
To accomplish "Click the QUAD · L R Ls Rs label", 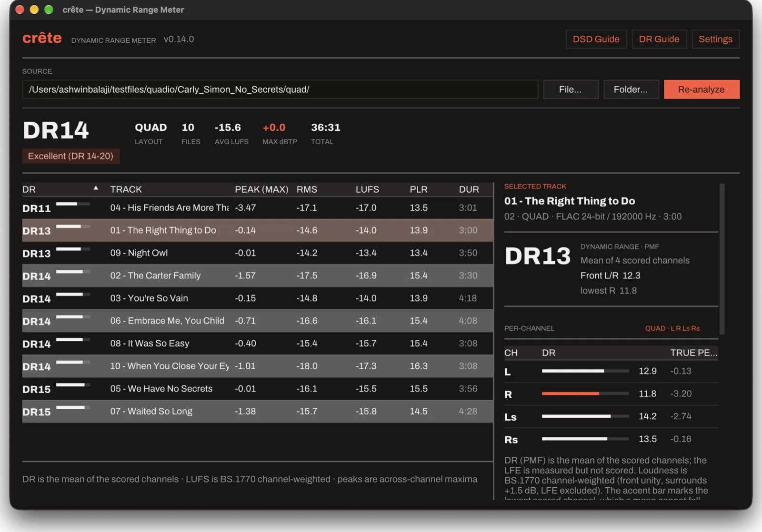I will click(672, 328).
